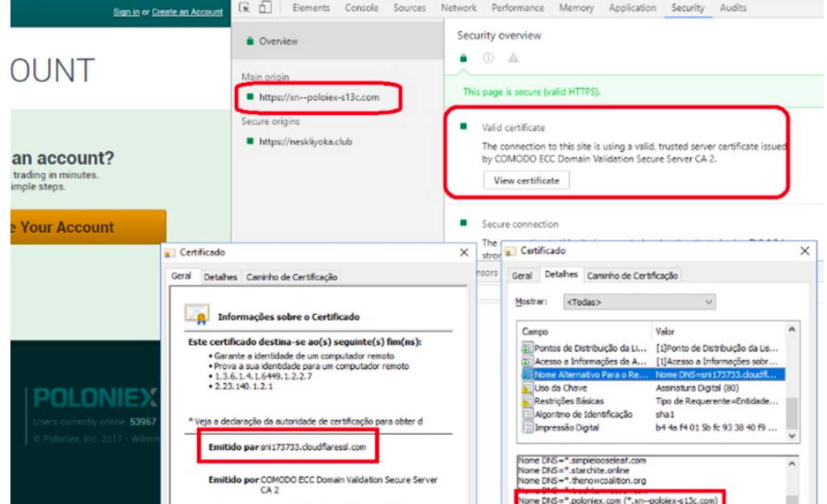Click the green lock icon in Security overview
The width and height of the screenshot is (827, 504).
(x=463, y=58)
